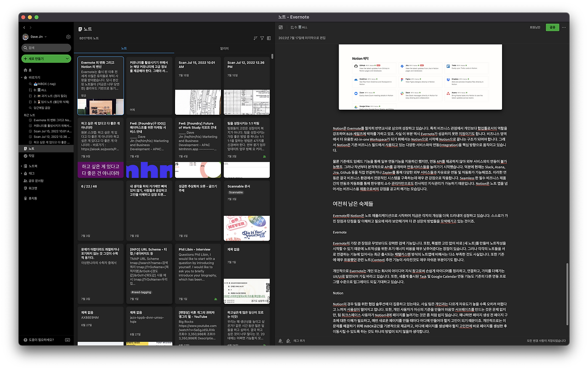
Task: Add a reminder with the bell icon
Action: (x=281, y=341)
